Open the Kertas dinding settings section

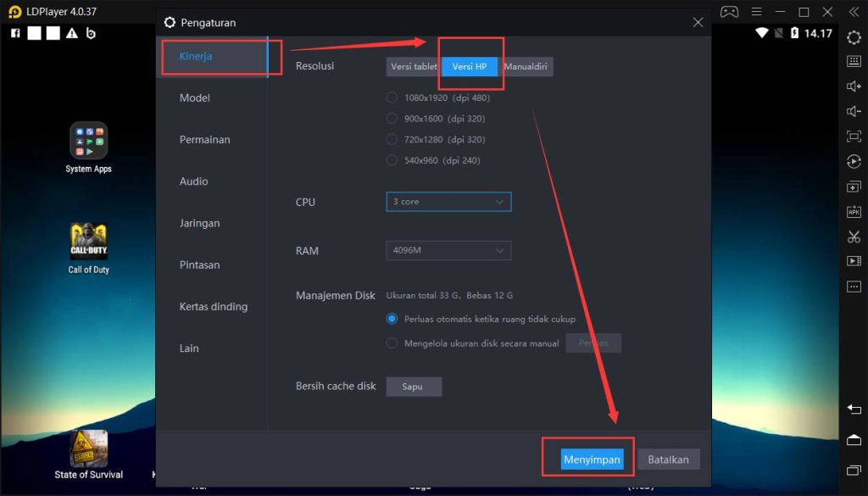point(213,306)
